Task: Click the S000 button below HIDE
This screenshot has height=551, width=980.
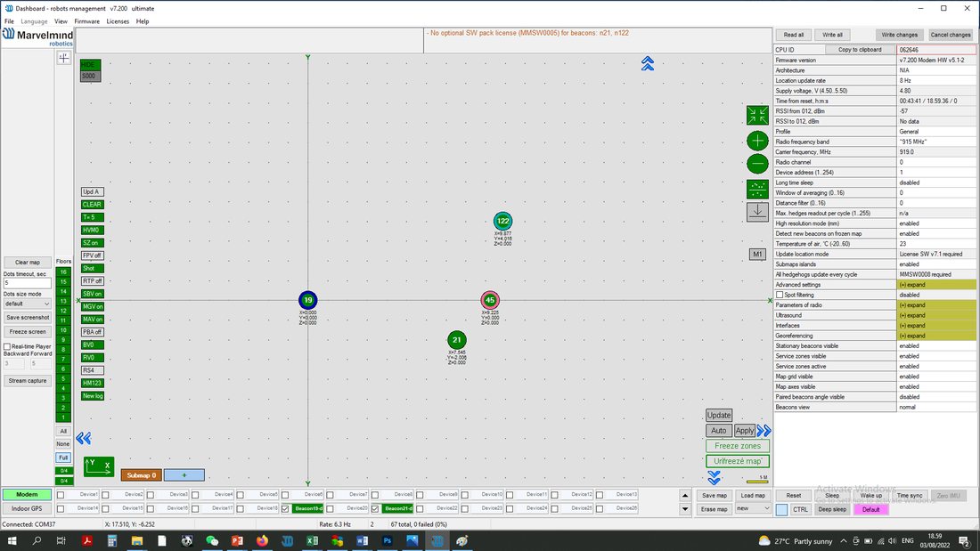Action: (x=90, y=77)
